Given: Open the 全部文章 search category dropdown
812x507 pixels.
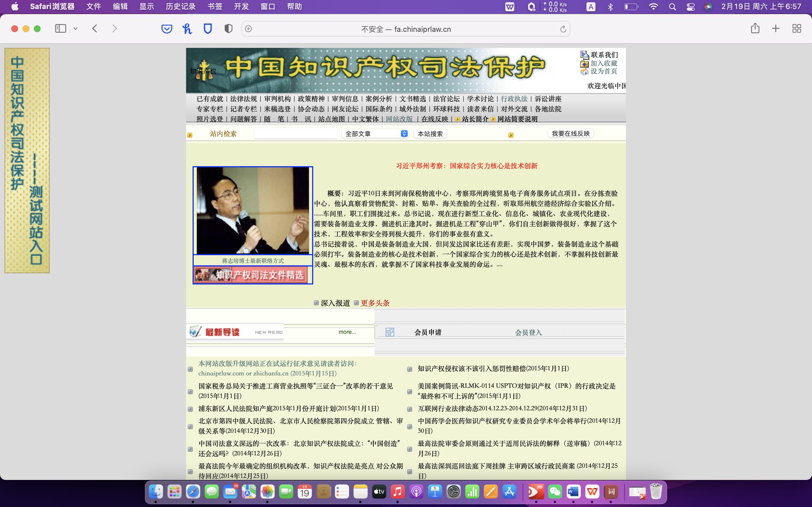Looking at the screenshot, I should tap(375, 134).
